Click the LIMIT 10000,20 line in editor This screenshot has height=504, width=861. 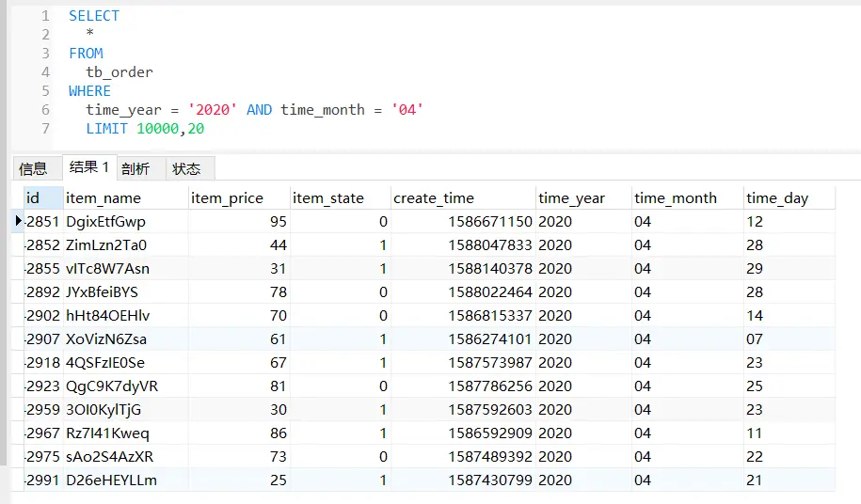(145, 129)
